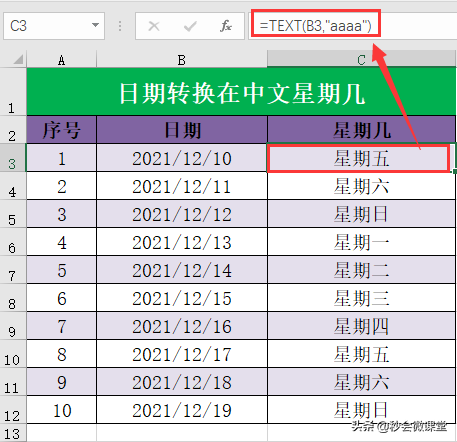Select column C header
This screenshot has width=457, height=442.
click(x=361, y=60)
